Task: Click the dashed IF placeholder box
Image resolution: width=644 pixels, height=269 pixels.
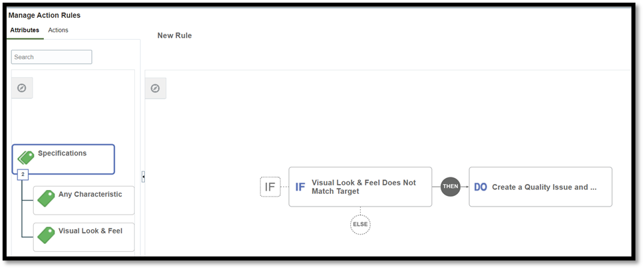Action: click(270, 187)
